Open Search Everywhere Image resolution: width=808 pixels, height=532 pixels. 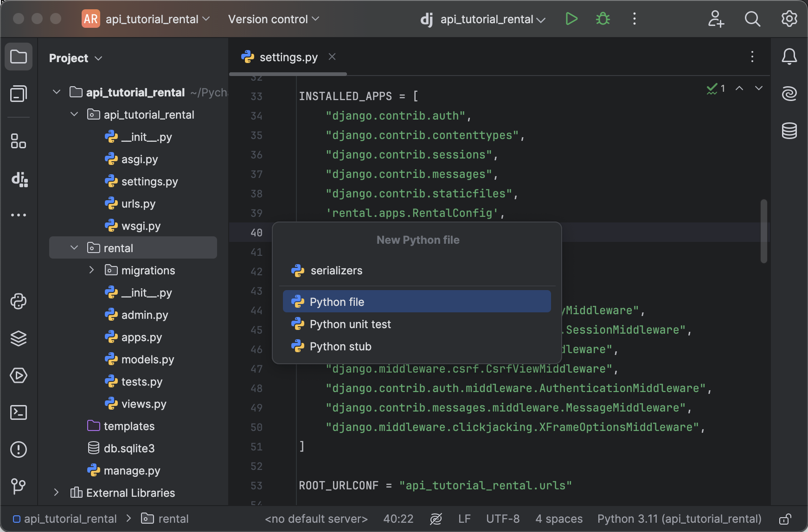[752, 19]
